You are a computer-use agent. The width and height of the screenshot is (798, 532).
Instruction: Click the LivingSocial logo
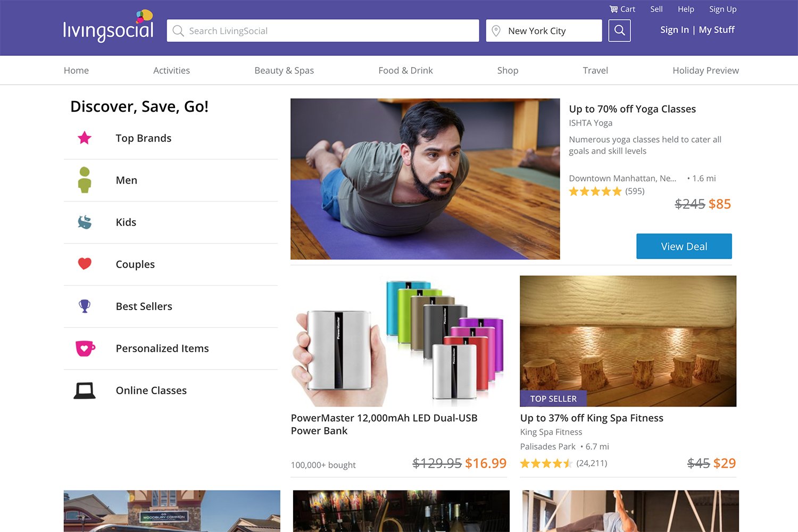point(109,26)
